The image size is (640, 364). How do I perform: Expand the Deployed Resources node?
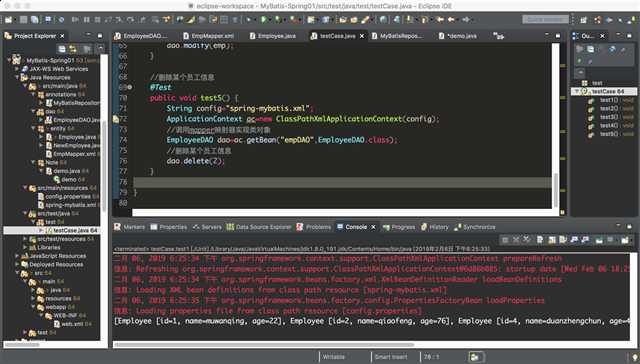pyautogui.click(x=17, y=264)
